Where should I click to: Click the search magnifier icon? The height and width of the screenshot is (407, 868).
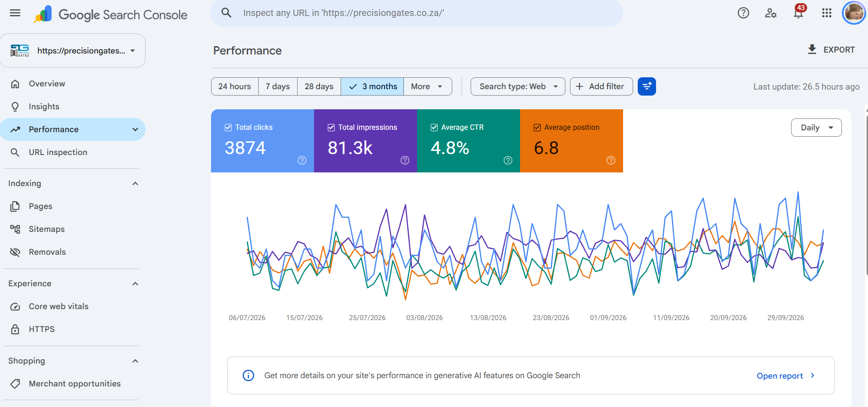pyautogui.click(x=226, y=13)
